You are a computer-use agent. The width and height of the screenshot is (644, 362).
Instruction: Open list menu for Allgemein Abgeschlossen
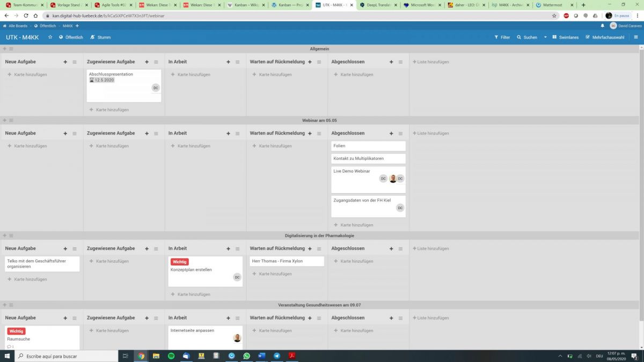(x=400, y=62)
